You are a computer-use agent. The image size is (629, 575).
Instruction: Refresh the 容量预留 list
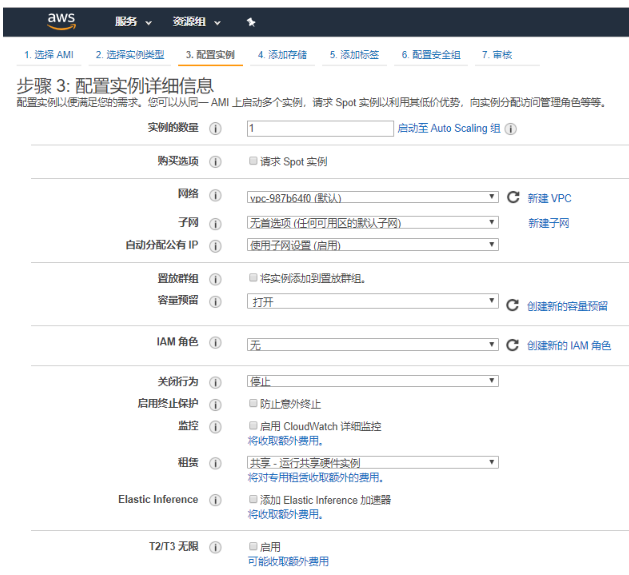(x=512, y=305)
